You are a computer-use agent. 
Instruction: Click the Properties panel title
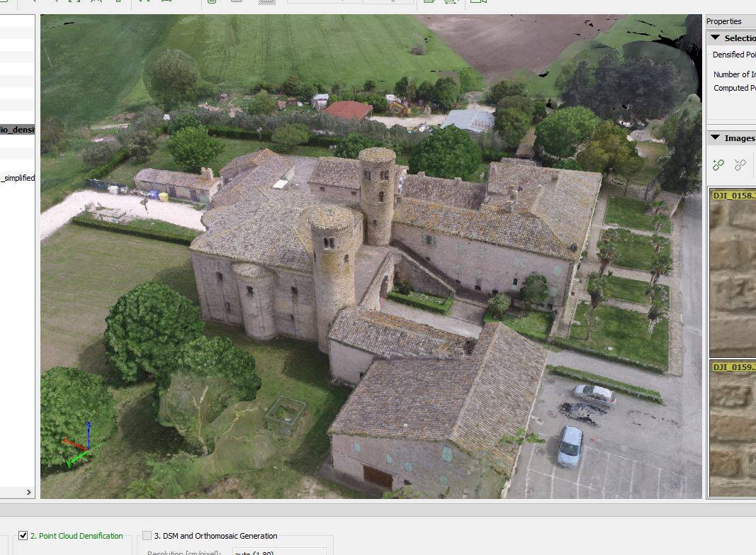coord(724,21)
